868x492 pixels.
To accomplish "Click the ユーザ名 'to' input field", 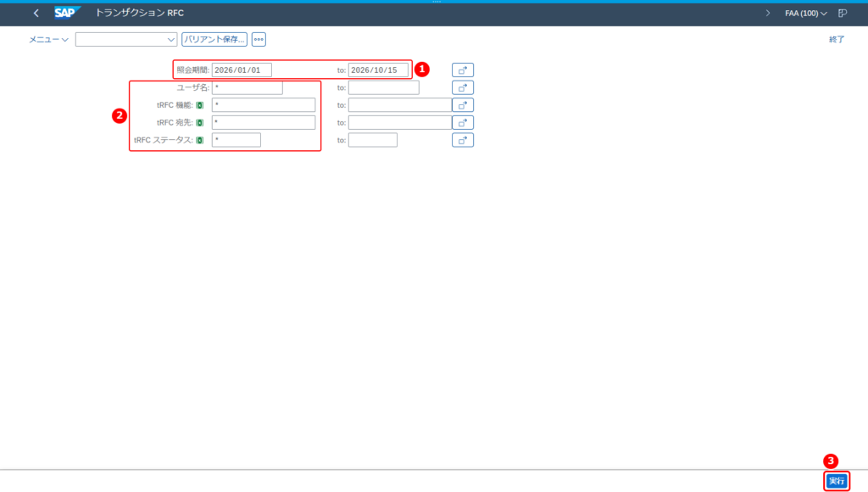I will click(384, 87).
